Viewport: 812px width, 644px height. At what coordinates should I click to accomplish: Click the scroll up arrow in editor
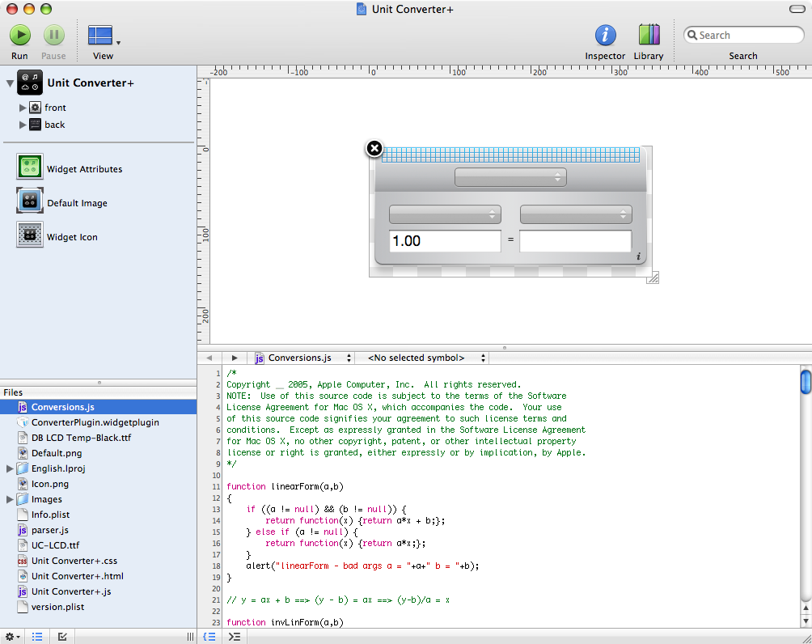[806, 608]
